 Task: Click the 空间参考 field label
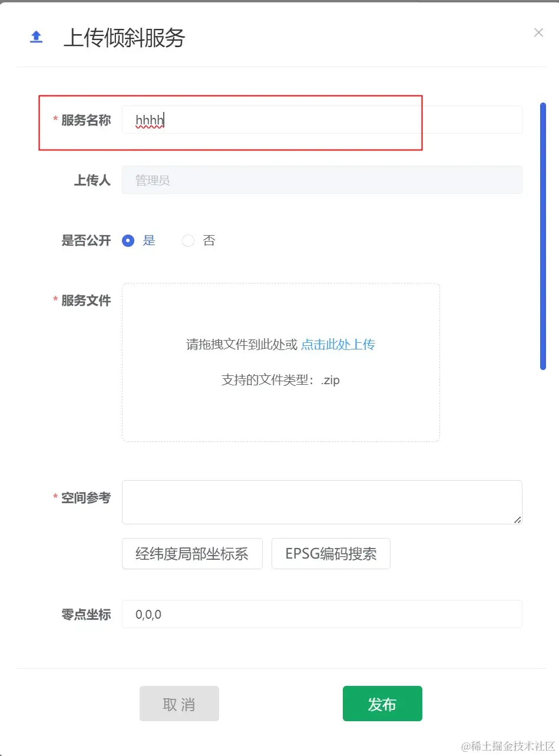tap(86, 498)
